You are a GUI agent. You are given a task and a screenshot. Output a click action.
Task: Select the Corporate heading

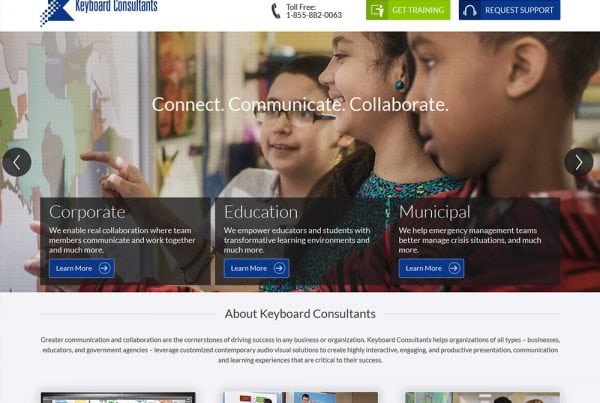(x=87, y=212)
